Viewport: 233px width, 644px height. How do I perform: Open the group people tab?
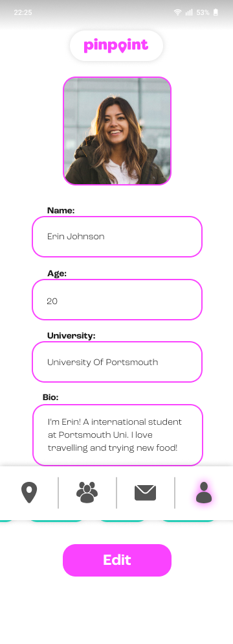click(x=87, y=492)
